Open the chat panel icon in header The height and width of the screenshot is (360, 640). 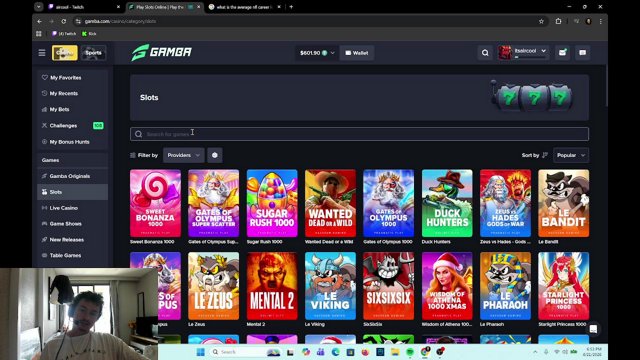[582, 53]
